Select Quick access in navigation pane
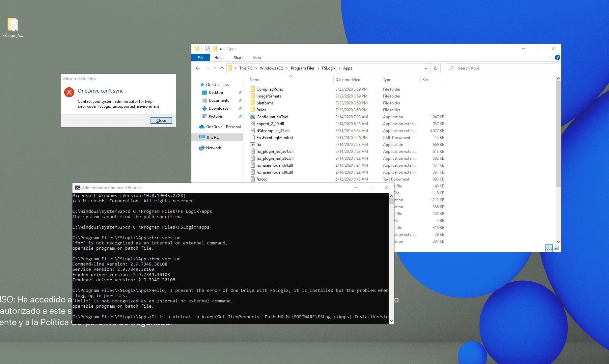Viewport: 609px width, 364px height. (217, 85)
